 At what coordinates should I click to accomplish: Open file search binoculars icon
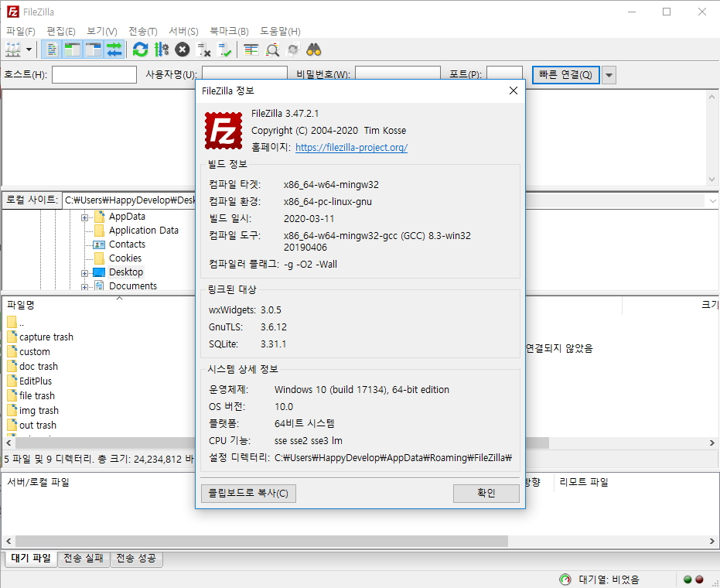coord(314,50)
